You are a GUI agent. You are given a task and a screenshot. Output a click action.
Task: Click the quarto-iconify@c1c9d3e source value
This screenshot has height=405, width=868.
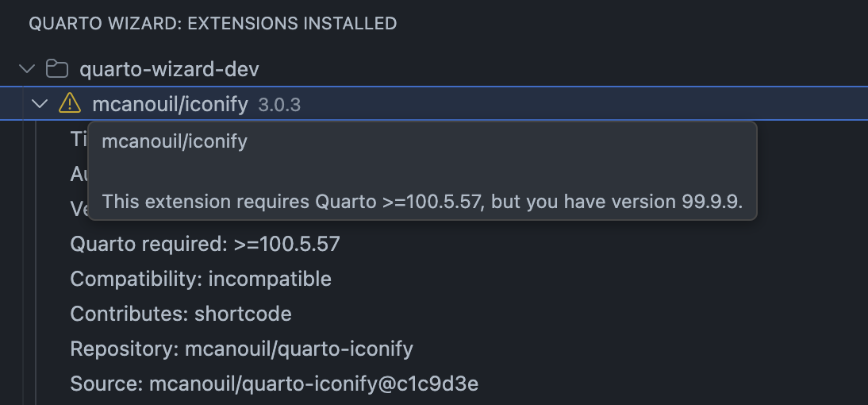[x=313, y=384]
